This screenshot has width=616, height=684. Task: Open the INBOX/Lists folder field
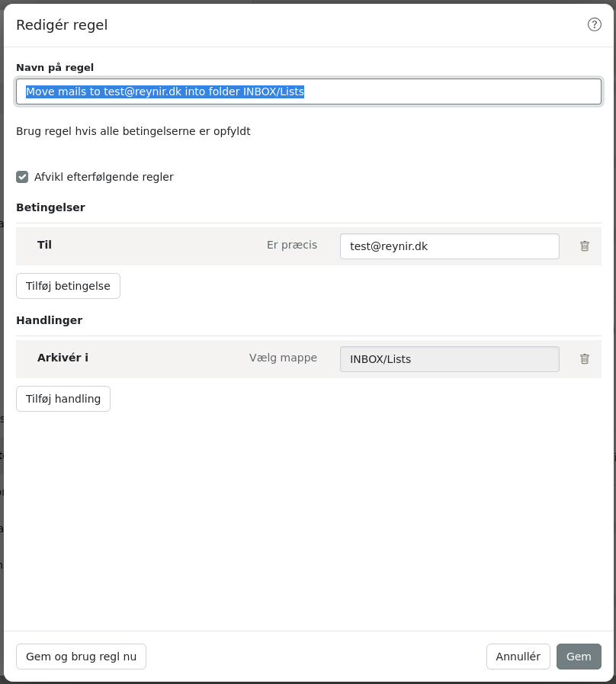[450, 359]
